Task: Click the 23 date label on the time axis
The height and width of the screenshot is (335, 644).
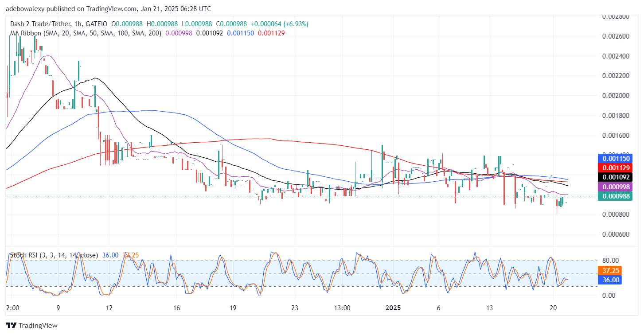Action: pos(296,308)
